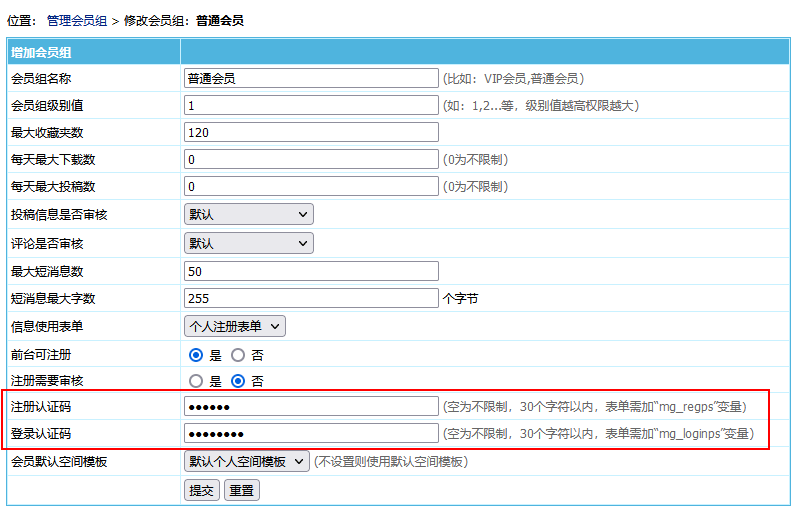Open the 会员默认空间模板 dropdown
Viewport: 797px width, 532px height.
point(247,462)
